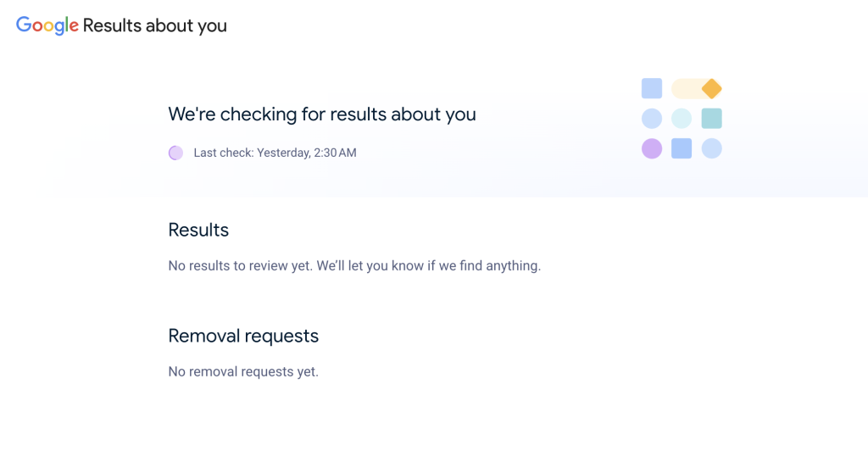The width and height of the screenshot is (868, 462).
Task: Click the light blue circle in middle row
Action: pos(652,119)
